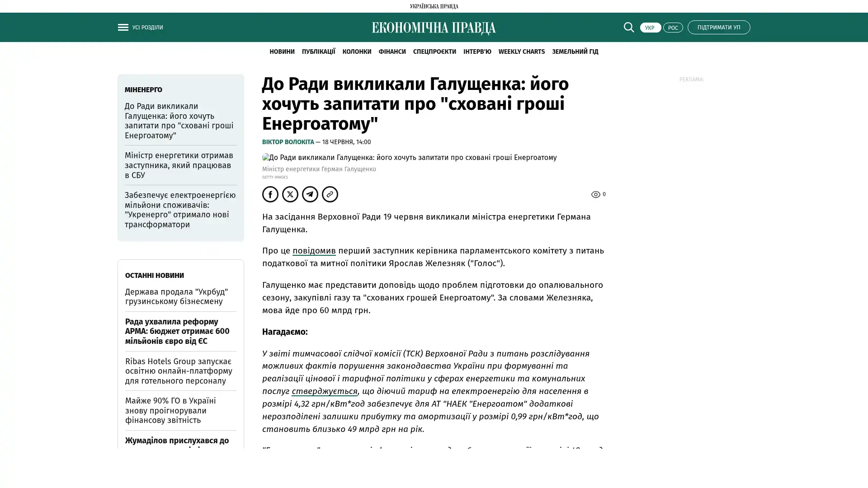
Task: Open Ekonomichna Pravda header logo
Action: [x=434, y=28]
